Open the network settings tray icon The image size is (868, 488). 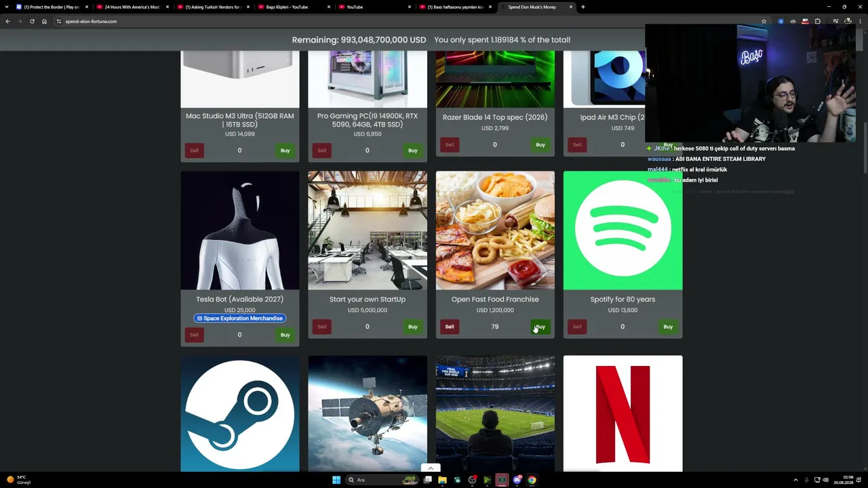point(817,480)
